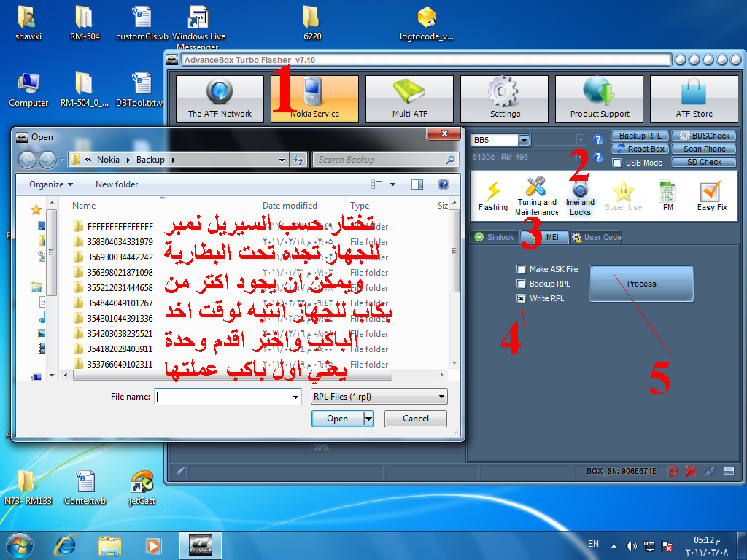Click Nokia in the address breadcrumb
Viewport: 747px width, 560px height.
click(108, 160)
